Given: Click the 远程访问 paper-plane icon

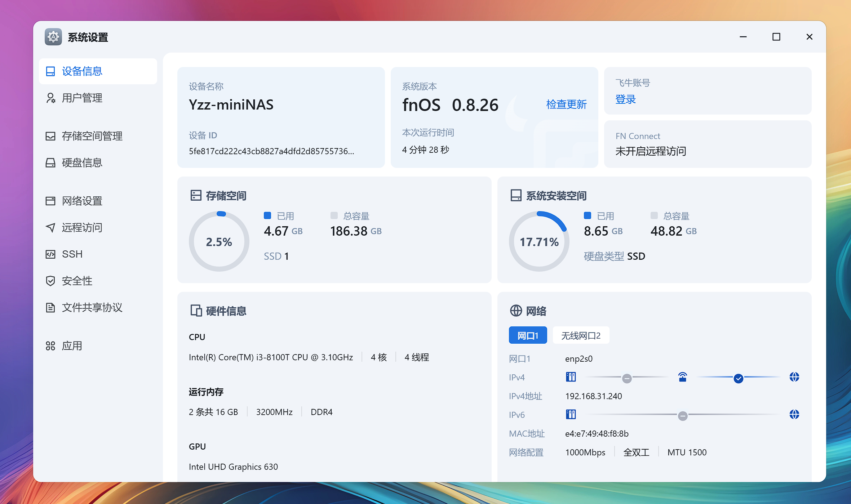Looking at the screenshot, I should [x=50, y=228].
